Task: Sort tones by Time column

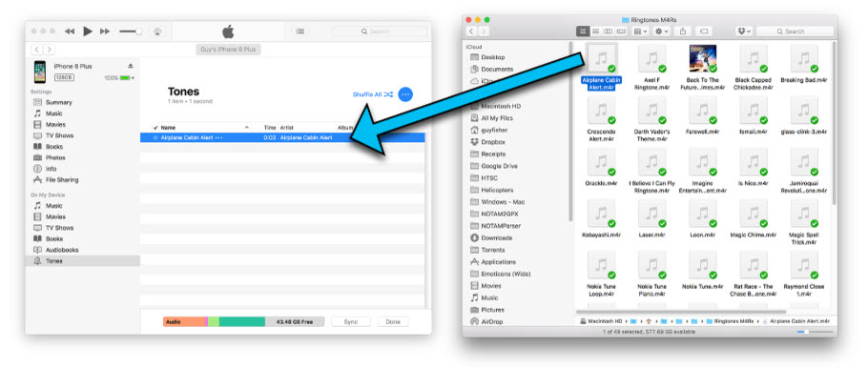Action: tap(270, 128)
